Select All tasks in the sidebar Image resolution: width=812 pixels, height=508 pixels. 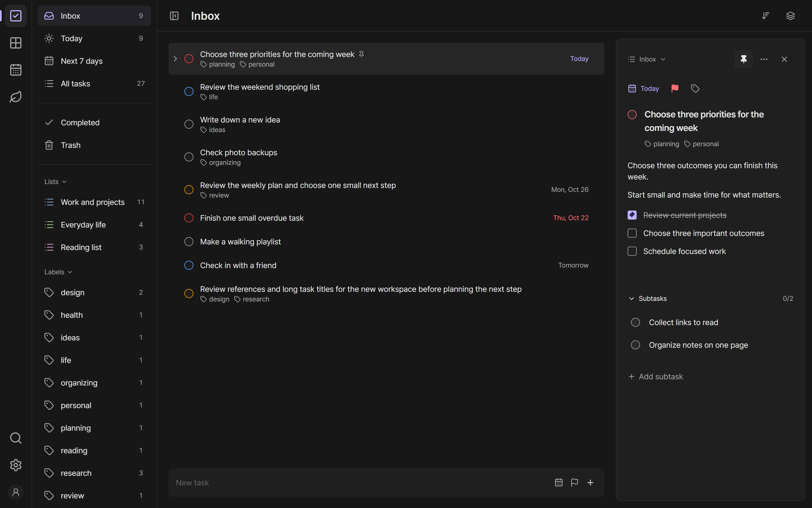coord(94,84)
